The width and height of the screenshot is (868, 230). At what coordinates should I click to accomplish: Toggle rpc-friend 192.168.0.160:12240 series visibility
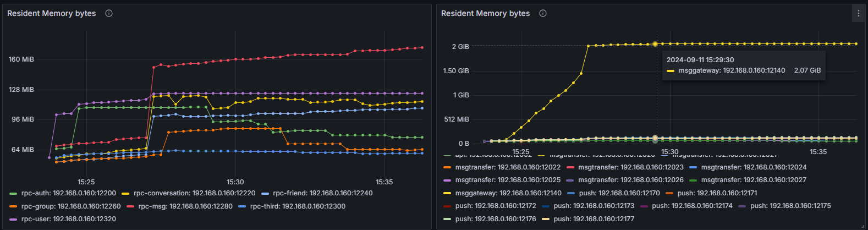[322, 193]
